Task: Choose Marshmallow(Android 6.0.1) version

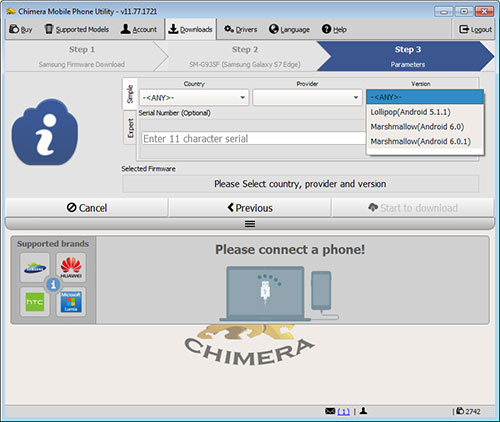Action: coord(425,141)
